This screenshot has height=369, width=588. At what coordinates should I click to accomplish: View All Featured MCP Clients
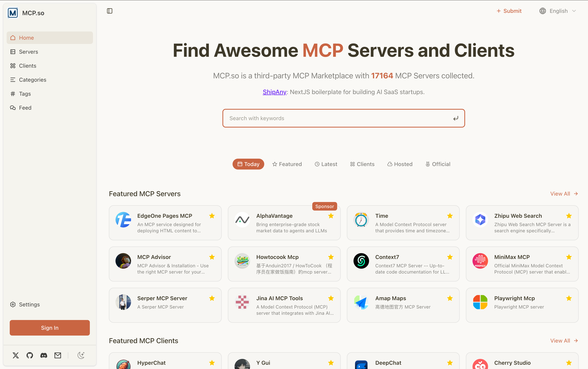[564, 341]
